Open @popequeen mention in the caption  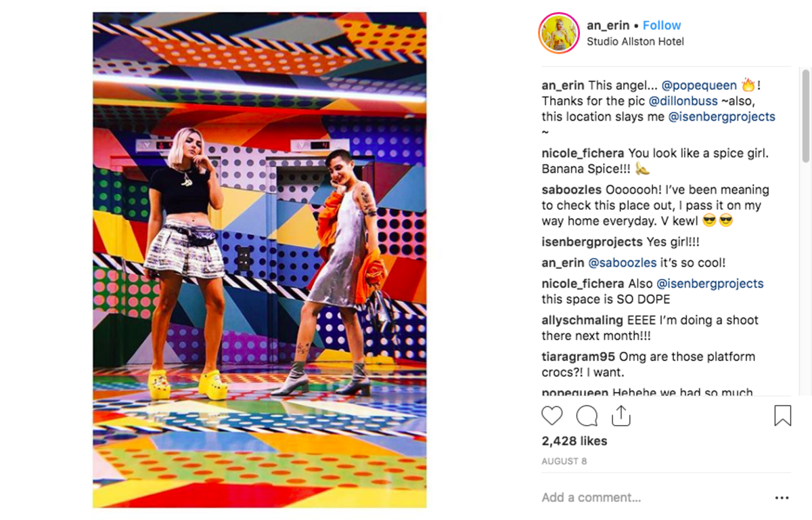[x=698, y=85]
